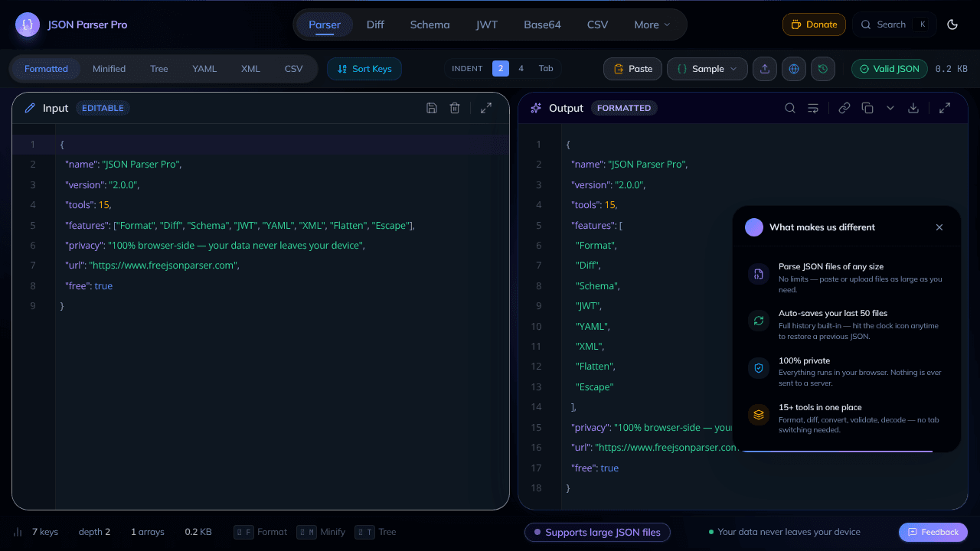Click the copy output icon

click(867, 108)
